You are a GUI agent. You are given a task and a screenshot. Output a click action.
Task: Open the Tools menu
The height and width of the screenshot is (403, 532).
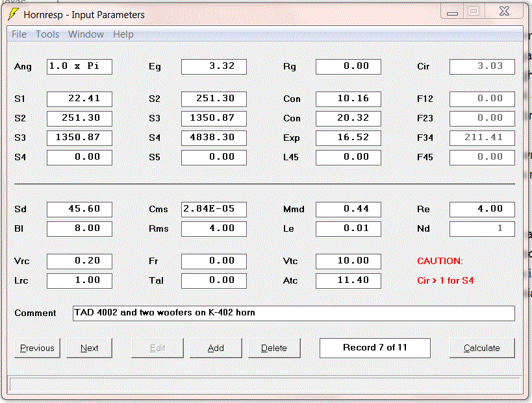[x=47, y=34]
